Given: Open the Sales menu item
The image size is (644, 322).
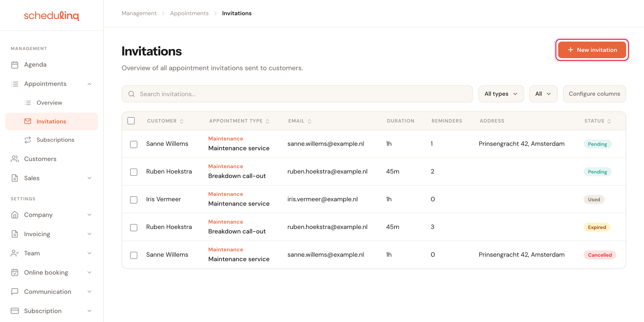Looking at the screenshot, I should pyautogui.click(x=51, y=178).
